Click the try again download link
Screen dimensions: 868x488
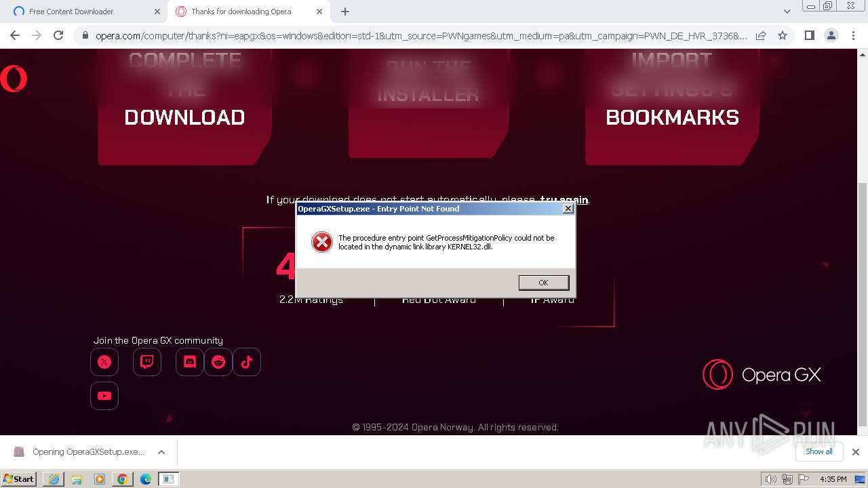(x=564, y=200)
